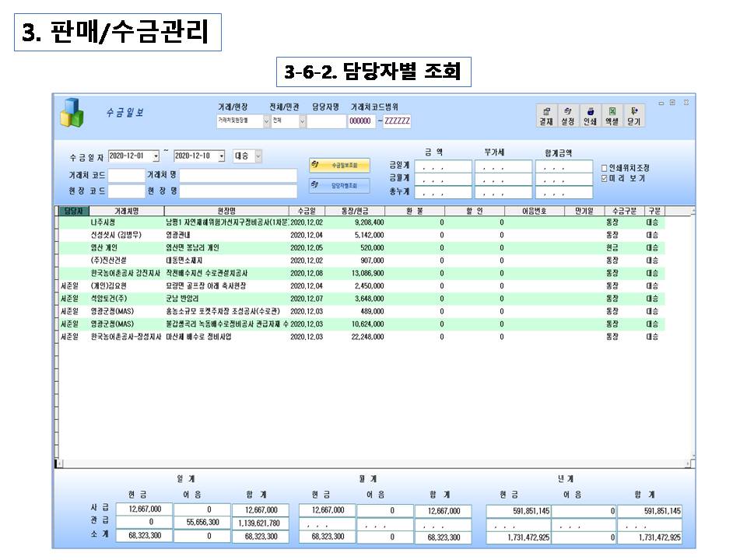Uncheck the 미리 보기 checkbox
747x560 pixels.
[604, 179]
